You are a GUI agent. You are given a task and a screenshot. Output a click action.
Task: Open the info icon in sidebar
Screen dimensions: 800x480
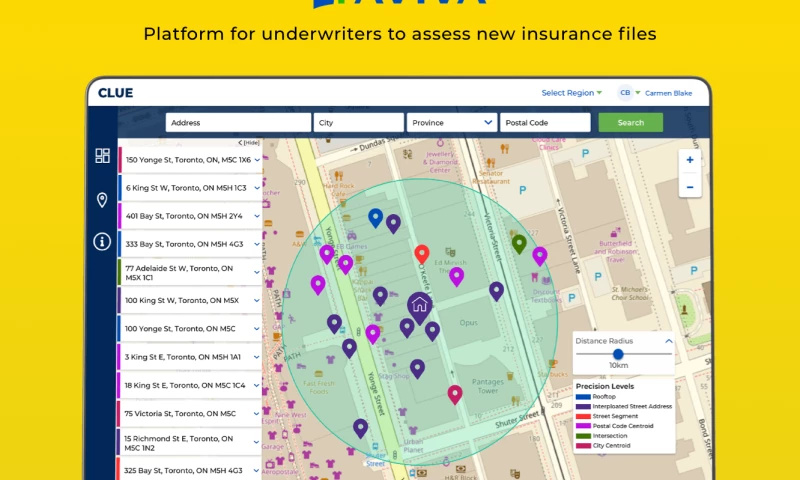102,241
